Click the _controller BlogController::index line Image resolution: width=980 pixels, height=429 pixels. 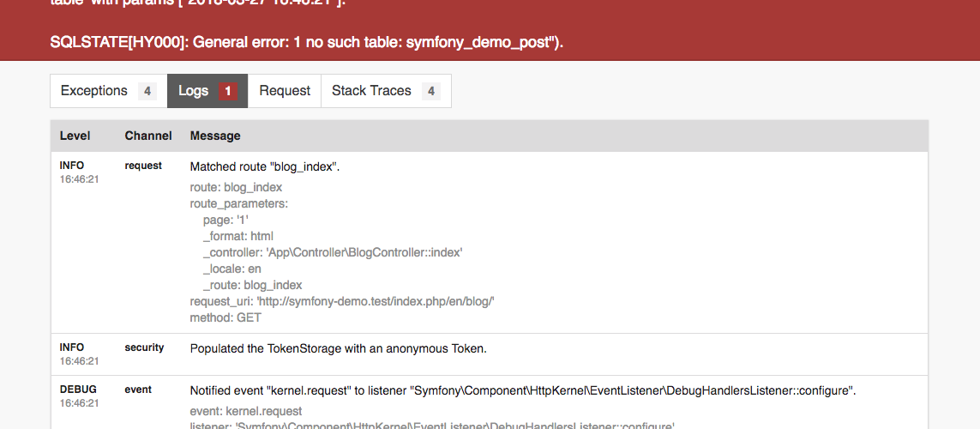point(333,252)
